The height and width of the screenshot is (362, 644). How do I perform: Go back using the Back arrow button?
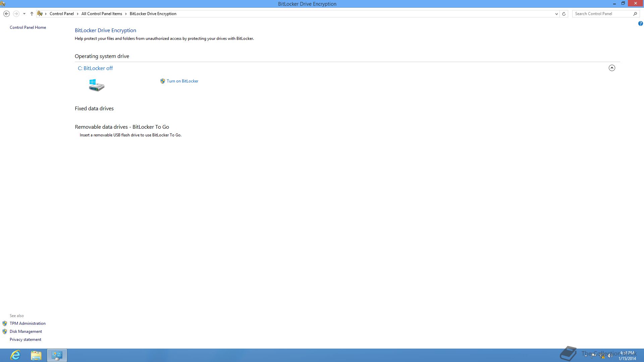[6, 14]
